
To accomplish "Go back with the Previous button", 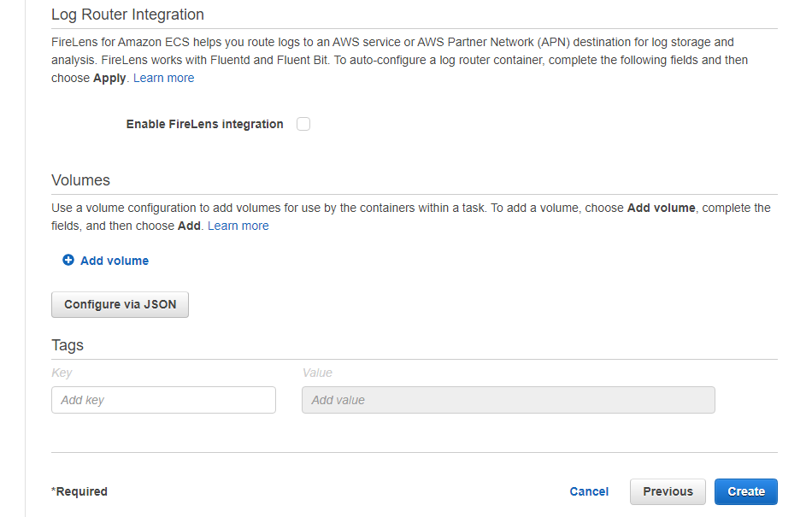I will pyautogui.click(x=668, y=491).
